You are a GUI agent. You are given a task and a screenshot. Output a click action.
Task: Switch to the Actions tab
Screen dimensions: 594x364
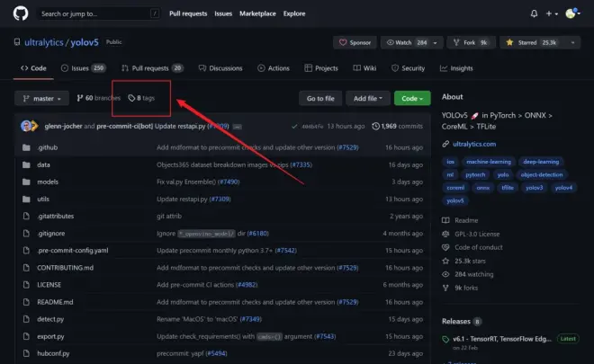[x=274, y=68]
